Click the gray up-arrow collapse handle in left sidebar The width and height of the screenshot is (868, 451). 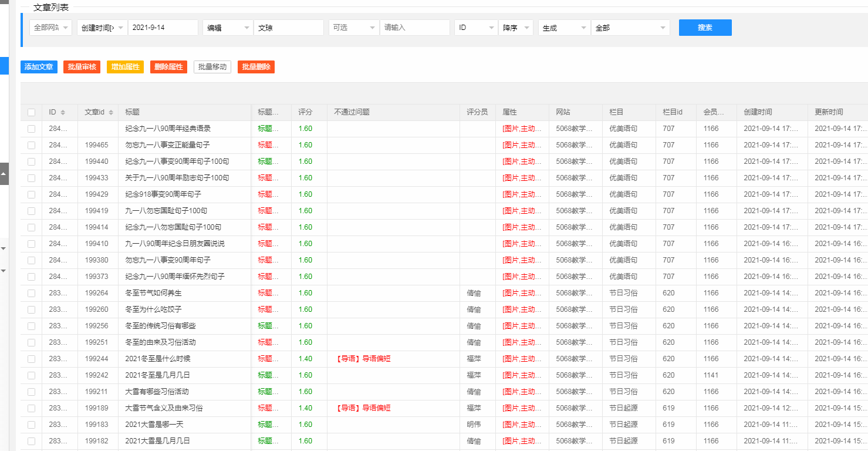[x=4, y=174]
